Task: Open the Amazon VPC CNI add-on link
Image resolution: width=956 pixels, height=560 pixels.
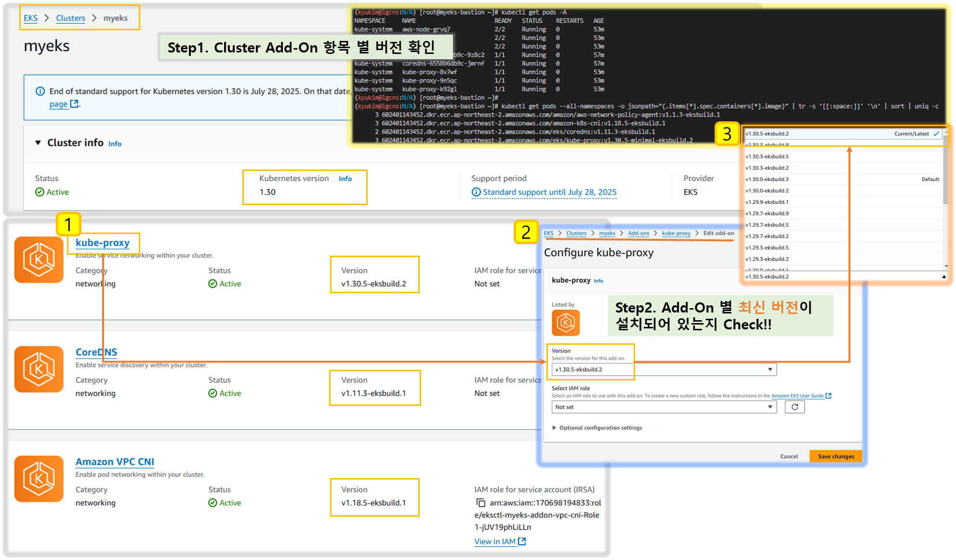Action: point(115,461)
